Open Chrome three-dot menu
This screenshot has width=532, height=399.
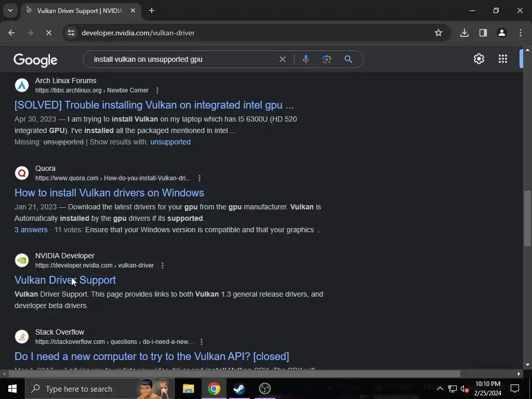[521, 33]
